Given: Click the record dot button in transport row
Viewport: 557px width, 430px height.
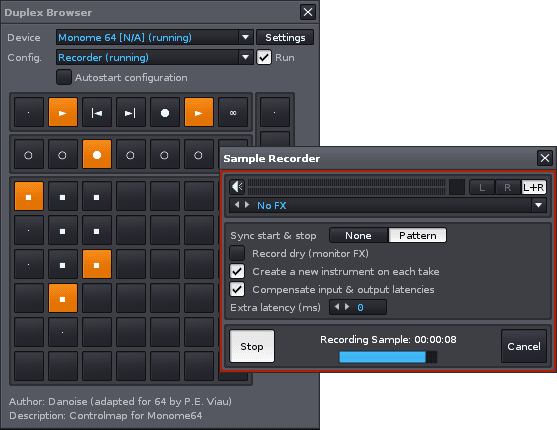Looking at the screenshot, I should 165,112.
